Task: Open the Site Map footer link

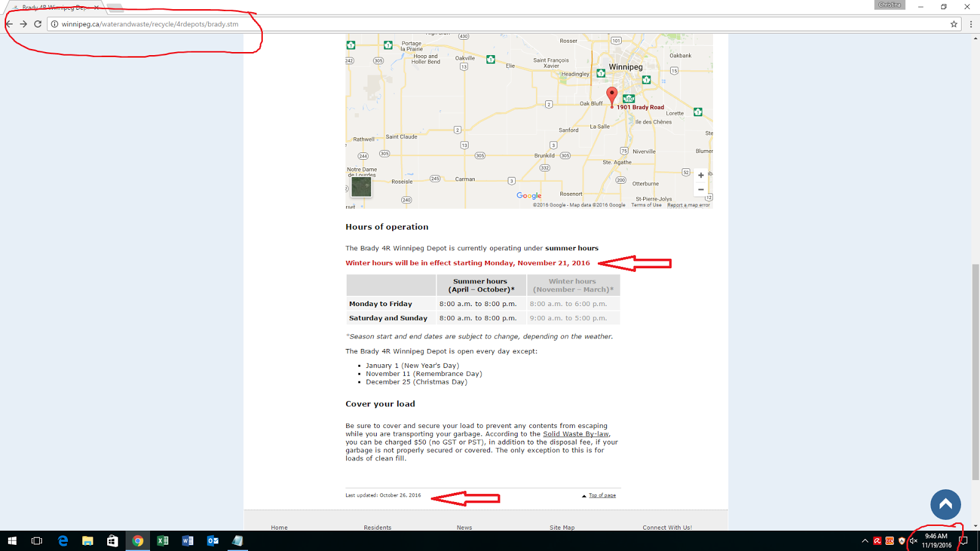Action: [x=562, y=527]
